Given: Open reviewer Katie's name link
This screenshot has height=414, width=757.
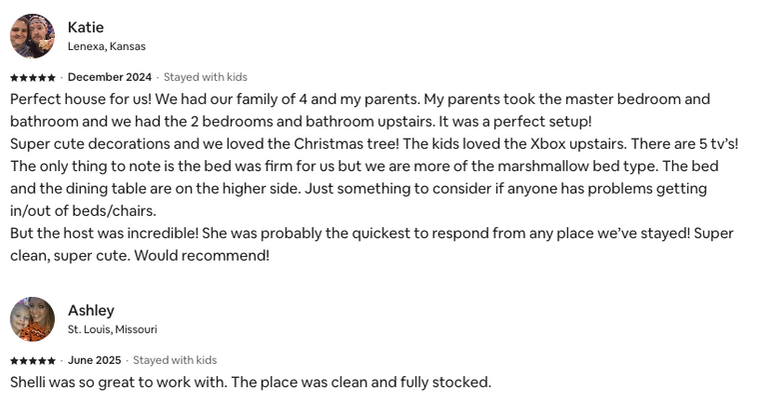Looking at the screenshot, I should point(85,27).
